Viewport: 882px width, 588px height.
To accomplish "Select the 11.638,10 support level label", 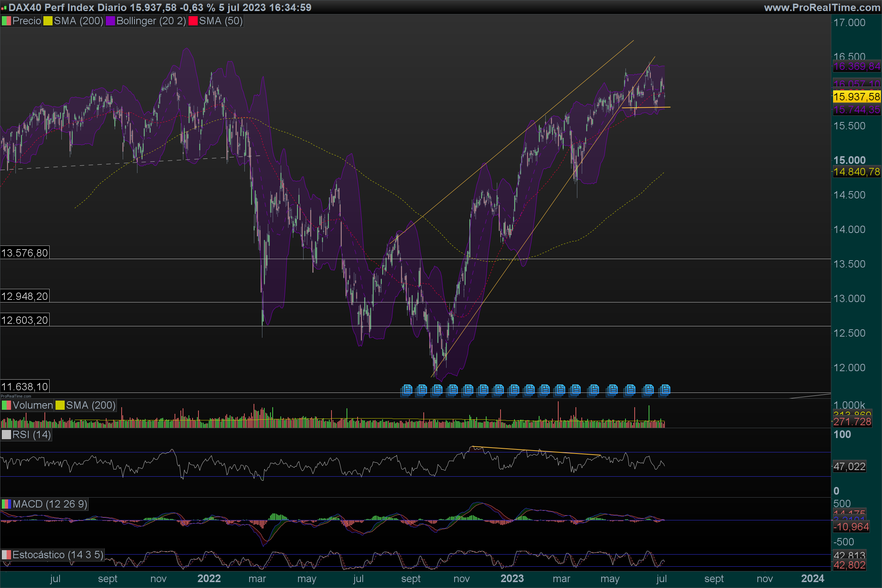I will (25, 387).
